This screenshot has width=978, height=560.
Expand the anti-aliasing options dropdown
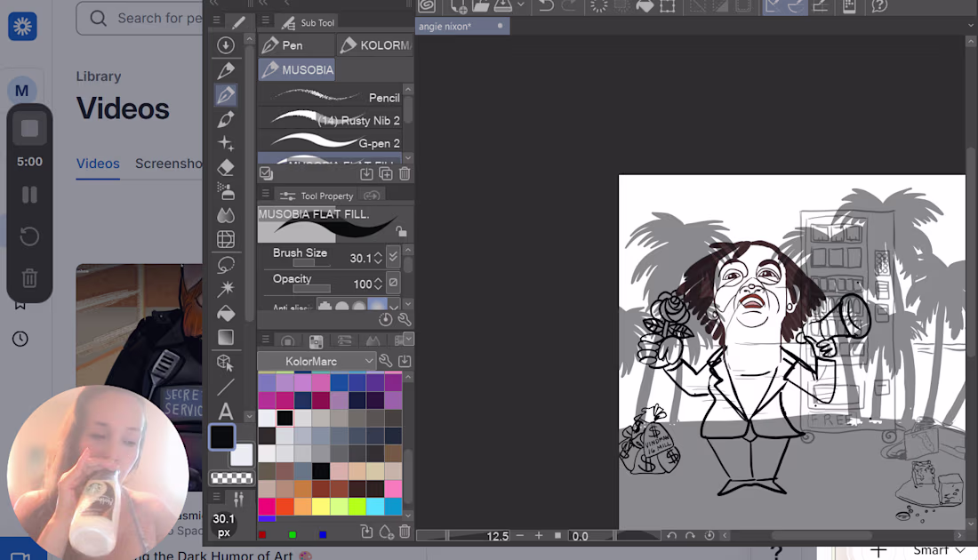394,306
